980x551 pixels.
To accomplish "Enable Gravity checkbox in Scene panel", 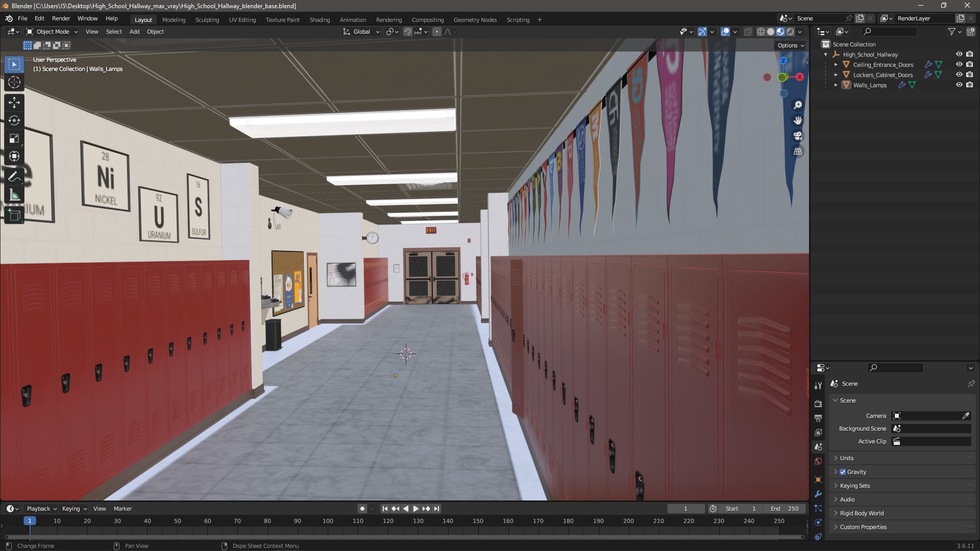I will pyautogui.click(x=843, y=471).
